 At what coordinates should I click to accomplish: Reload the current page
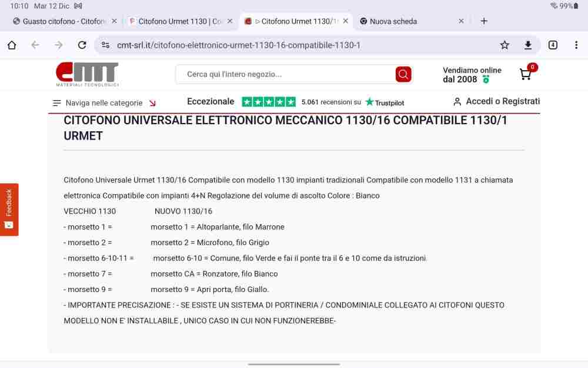pos(82,45)
